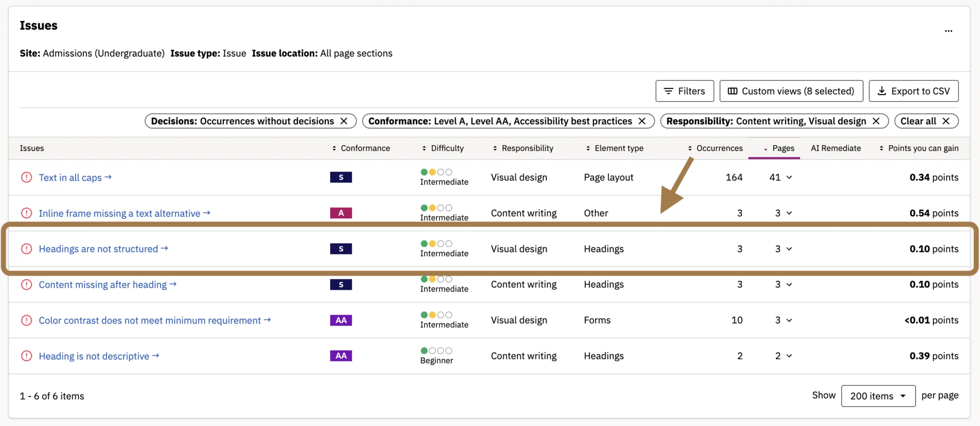Remove the Responsibility filter chip

click(x=876, y=121)
